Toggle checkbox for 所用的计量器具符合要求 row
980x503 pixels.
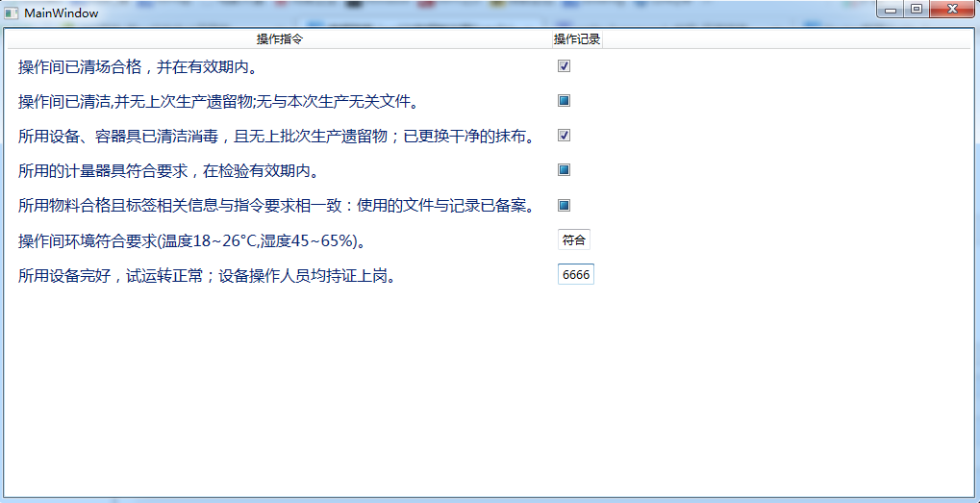tap(564, 170)
